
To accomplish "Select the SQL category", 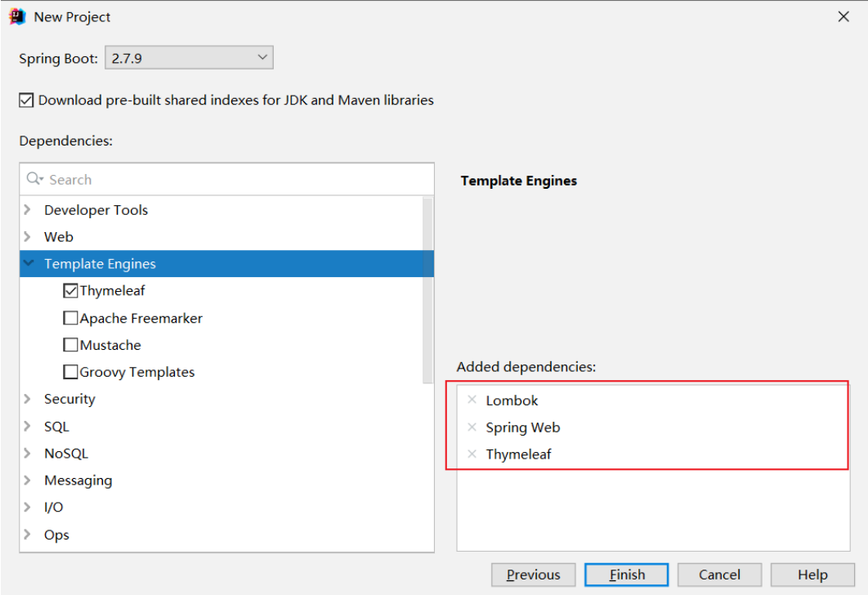I will (x=56, y=427).
